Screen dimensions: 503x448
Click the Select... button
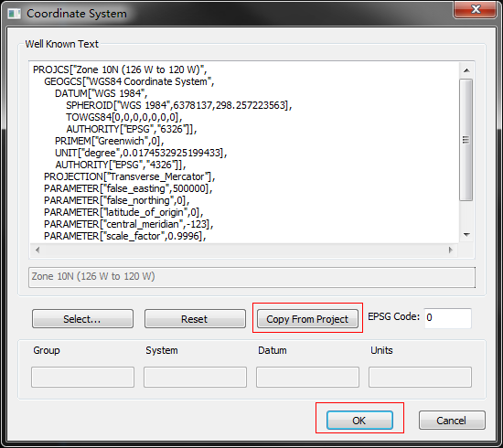pyautogui.click(x=82, y=319)
